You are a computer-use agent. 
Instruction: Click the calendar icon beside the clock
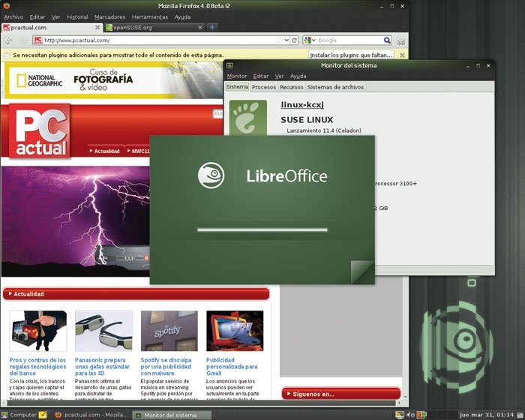tap(520, 415)
